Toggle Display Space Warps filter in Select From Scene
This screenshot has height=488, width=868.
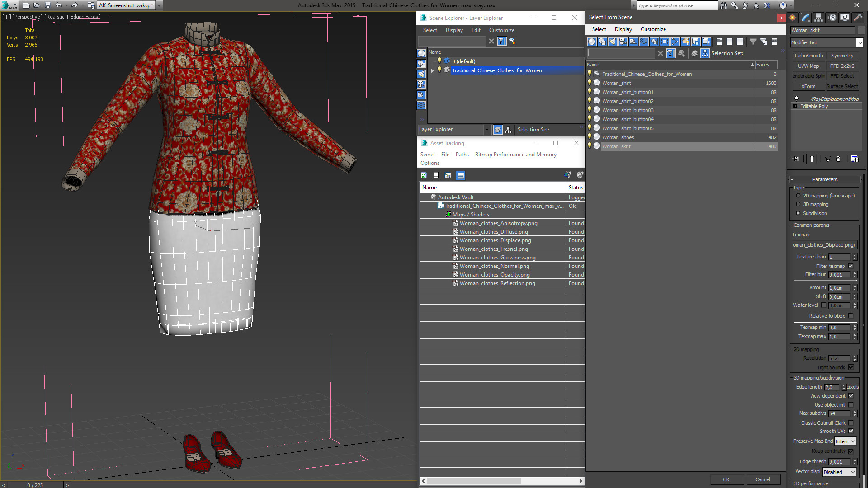[x=644, y=42]
